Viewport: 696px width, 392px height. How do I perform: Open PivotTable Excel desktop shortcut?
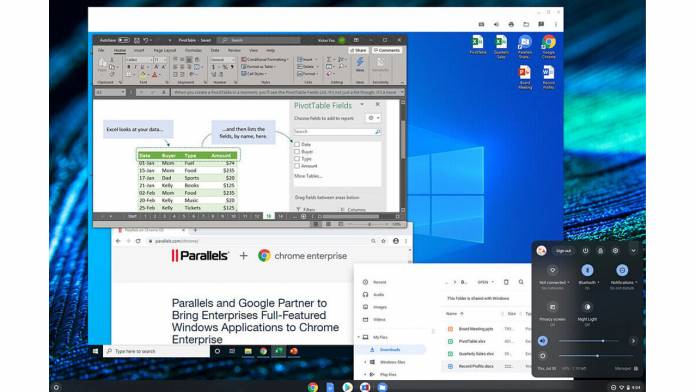point(478,44)
